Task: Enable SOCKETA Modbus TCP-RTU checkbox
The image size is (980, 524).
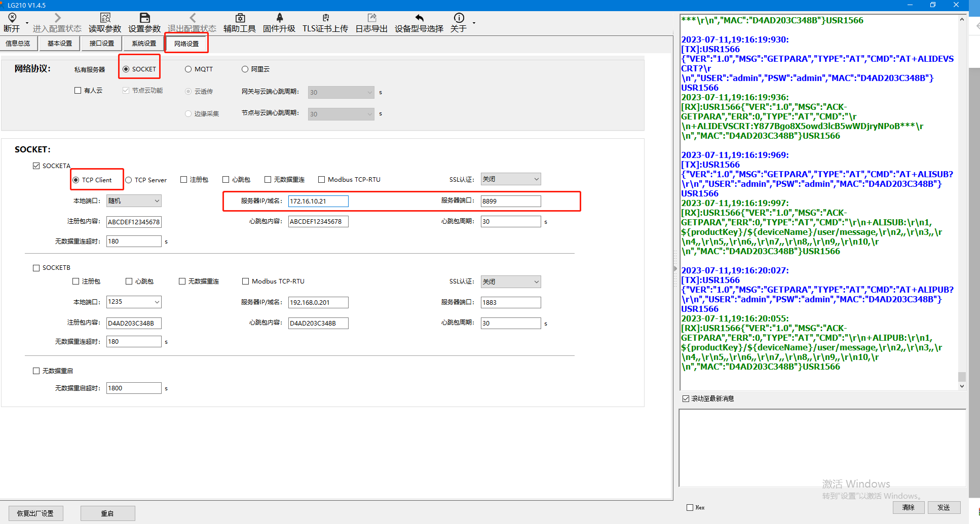Action: 321,180
